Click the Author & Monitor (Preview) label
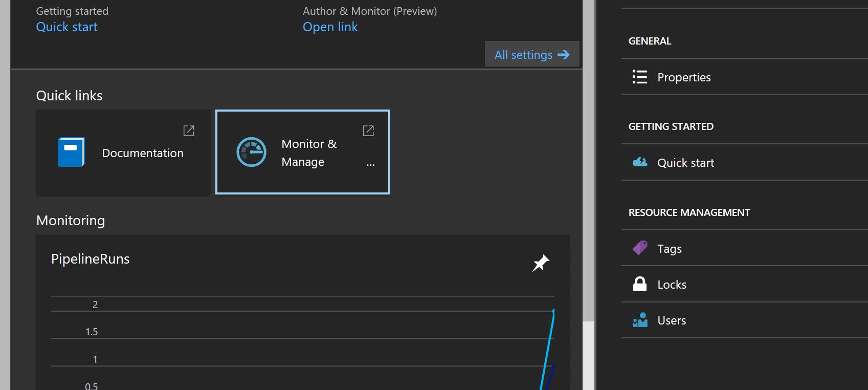 coord(370,11)
